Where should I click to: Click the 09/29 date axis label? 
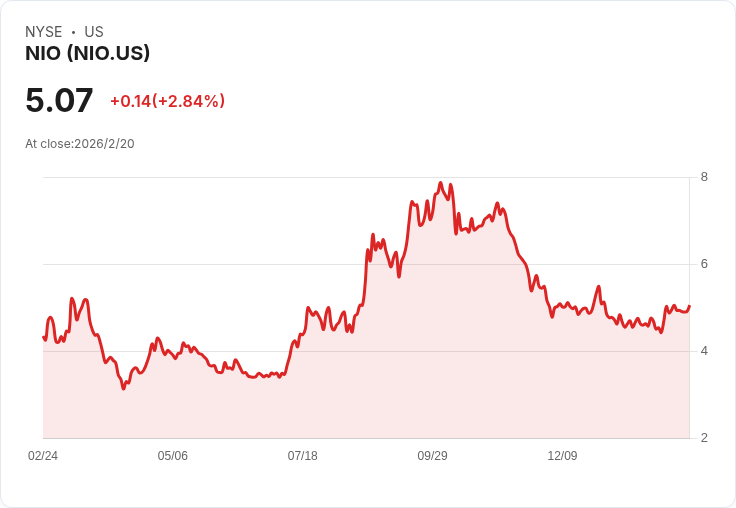coord(432,456)
